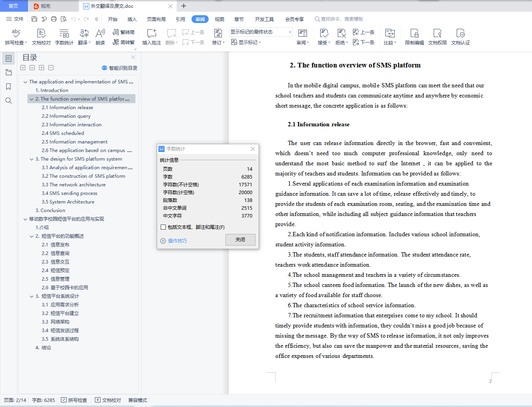Screen dimensions: 532x407
Task: Insert a comment (插入批注)
Action: click(151, 37)
